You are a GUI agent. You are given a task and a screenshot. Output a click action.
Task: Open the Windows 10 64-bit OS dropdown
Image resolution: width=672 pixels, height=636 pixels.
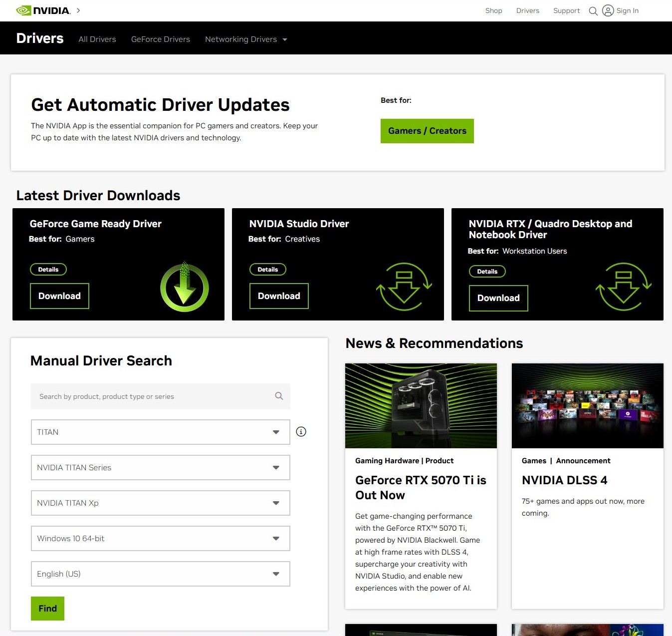[161, 538]
